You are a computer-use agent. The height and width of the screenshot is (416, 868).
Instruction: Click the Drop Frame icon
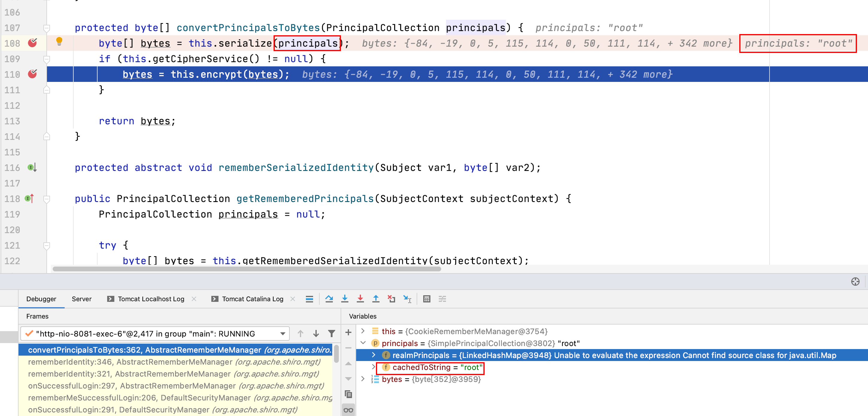(x=391, y=299)
